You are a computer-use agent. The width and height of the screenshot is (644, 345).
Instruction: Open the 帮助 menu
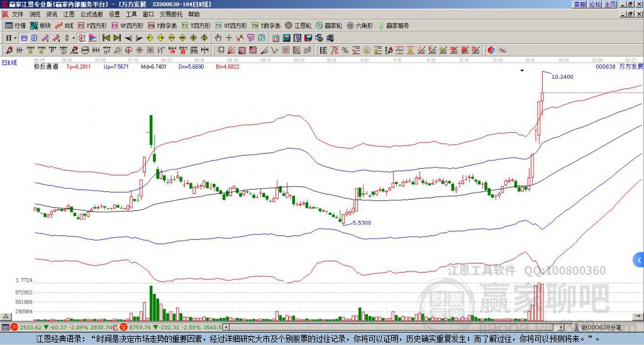(x=194, y=14)
